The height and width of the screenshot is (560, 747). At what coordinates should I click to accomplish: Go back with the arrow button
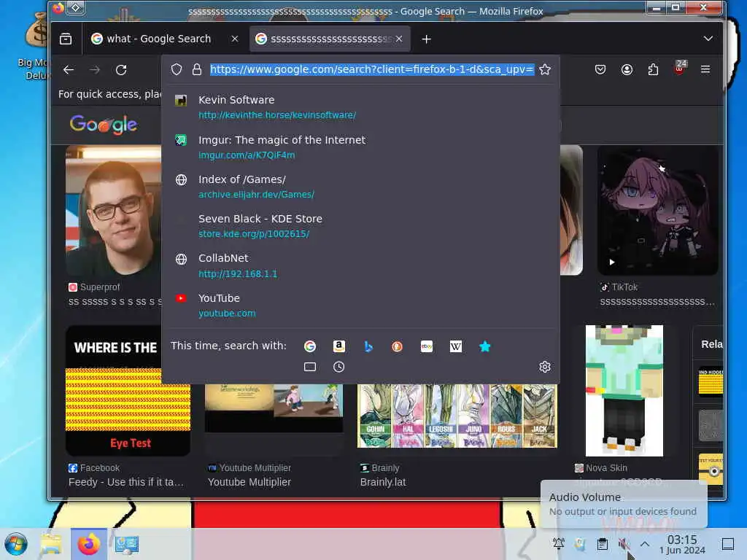[69, 70]
